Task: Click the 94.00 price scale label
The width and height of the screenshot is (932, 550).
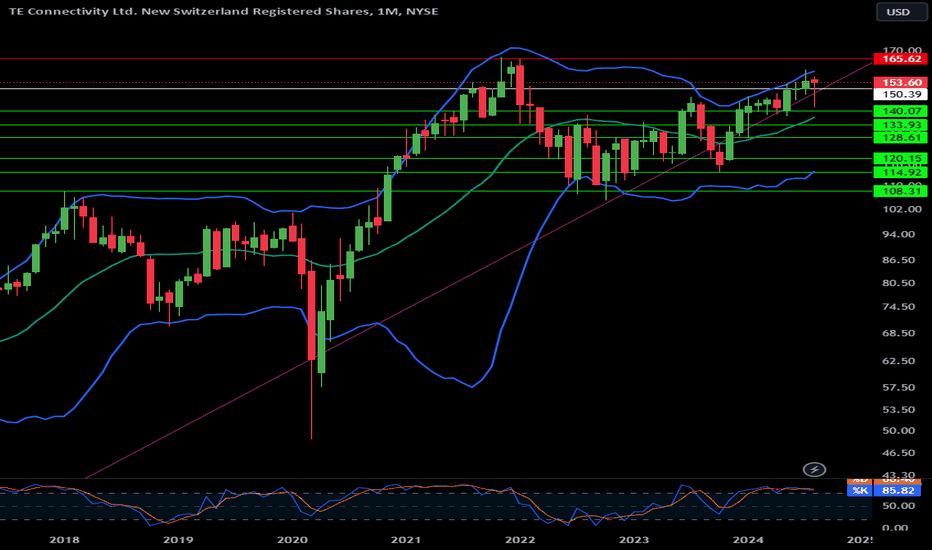Action: (899, 234)
